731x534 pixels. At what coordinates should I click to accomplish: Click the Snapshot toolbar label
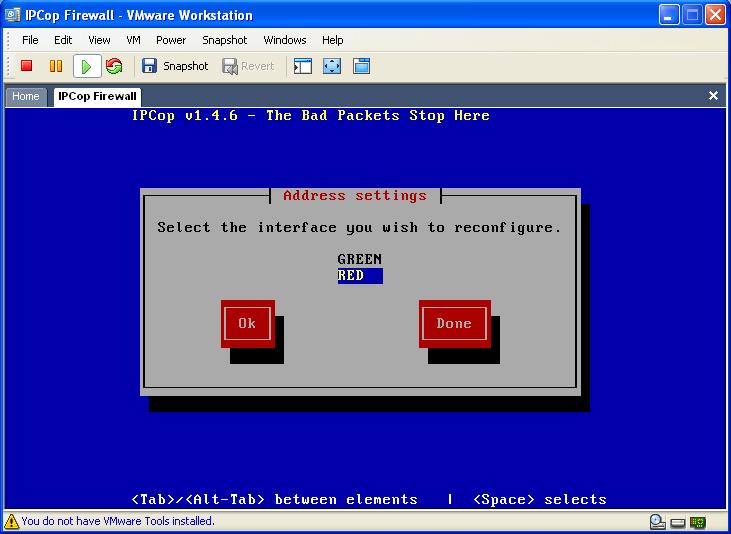(186, 66)
